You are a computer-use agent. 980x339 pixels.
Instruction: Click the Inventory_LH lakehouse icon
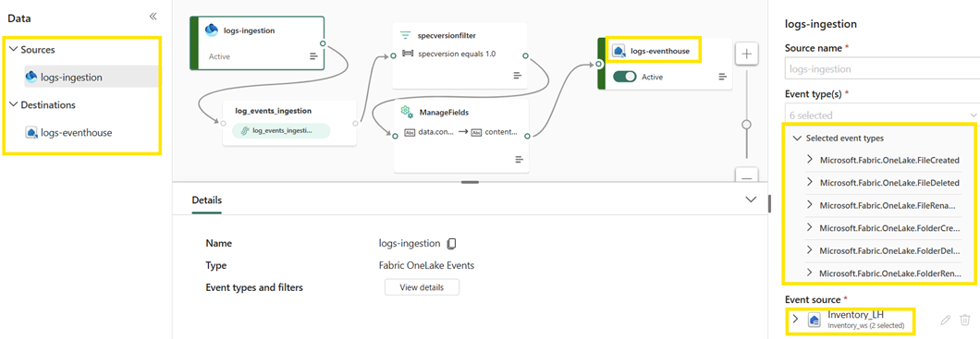pos(815,320)
